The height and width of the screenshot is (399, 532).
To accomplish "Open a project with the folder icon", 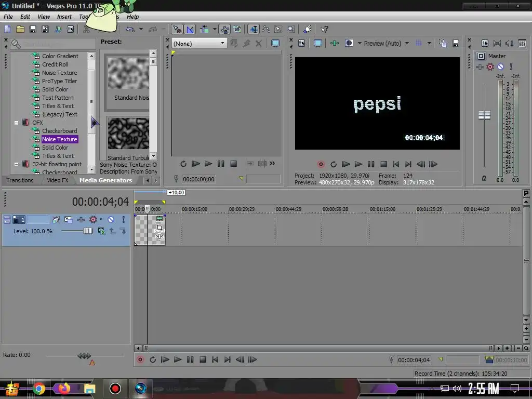I will point(20,29).
